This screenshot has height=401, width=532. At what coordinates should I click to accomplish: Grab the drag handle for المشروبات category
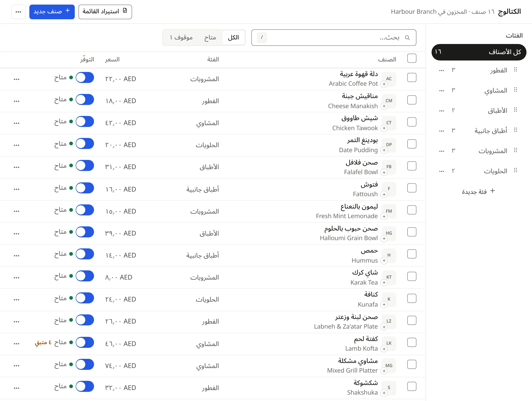point(515,150)
